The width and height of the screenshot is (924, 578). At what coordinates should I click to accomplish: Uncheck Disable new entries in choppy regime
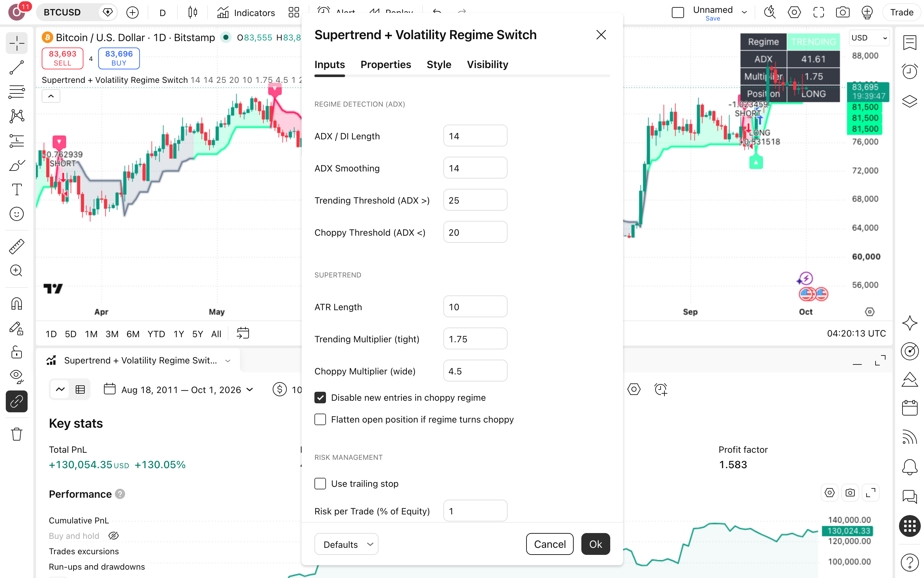click(x=320, y=398)
